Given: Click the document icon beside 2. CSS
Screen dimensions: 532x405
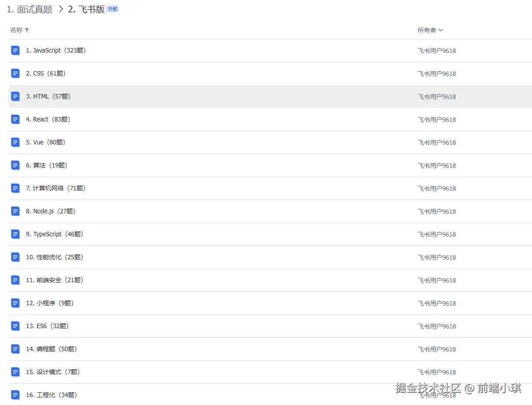Looking at the screenshot, I should click(x=15, y=73).
